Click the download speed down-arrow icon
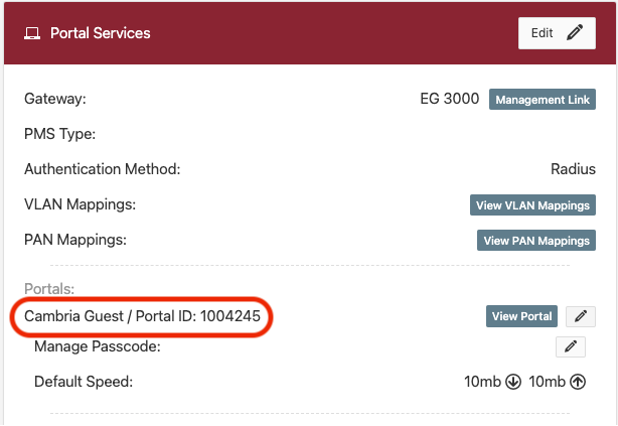Screen dimensions: 618x426 [x=513, y=382]
